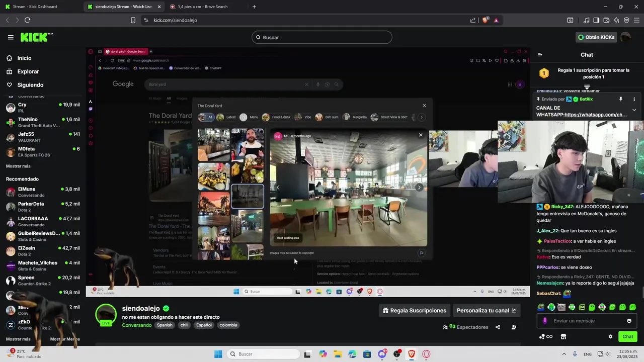Open Spreen channel in sidebar

point(43,281)
